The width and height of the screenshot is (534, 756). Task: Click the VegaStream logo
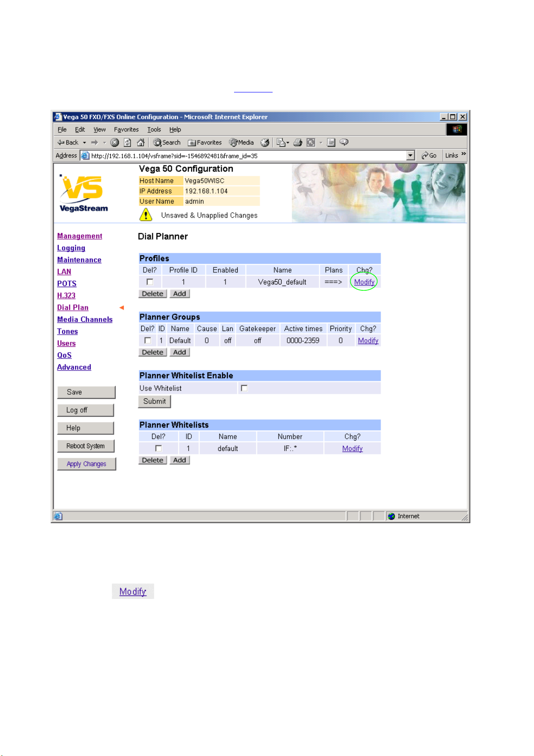(x=84, y=193)
